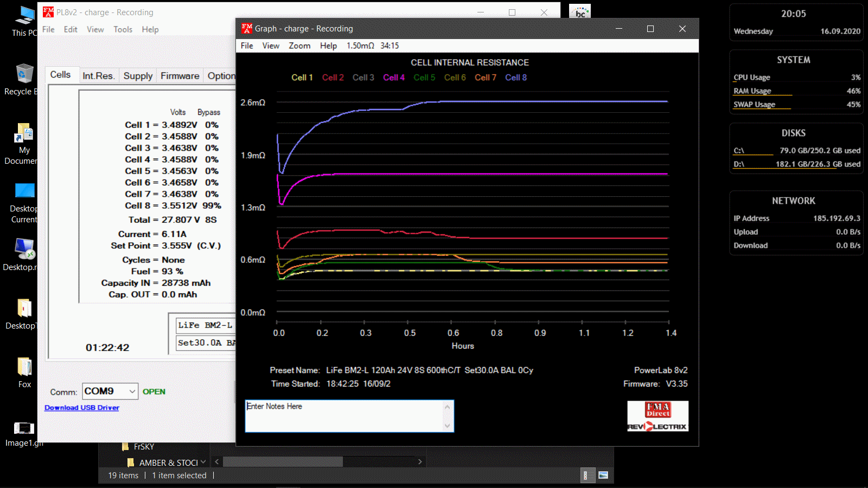This screenshot has height=488, width=868.
Task: Open the COM9 port dropdown
Action: tap(132, 391)
